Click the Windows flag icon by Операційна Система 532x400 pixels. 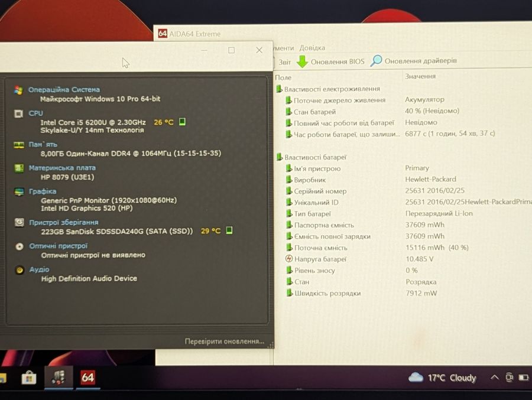coord(19,90)
